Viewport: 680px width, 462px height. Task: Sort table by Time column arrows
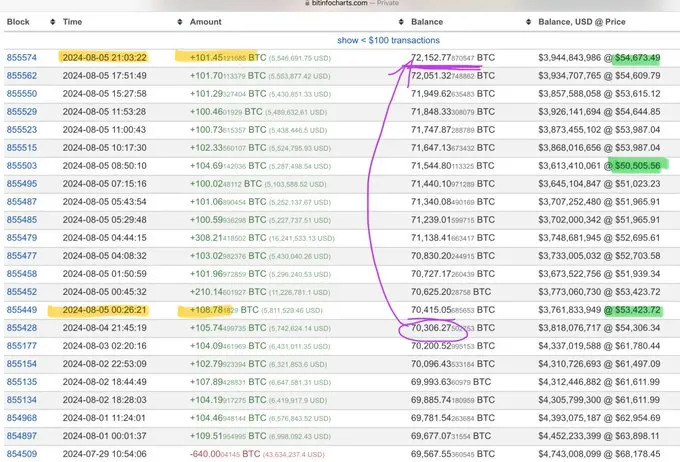pos(180,22)
